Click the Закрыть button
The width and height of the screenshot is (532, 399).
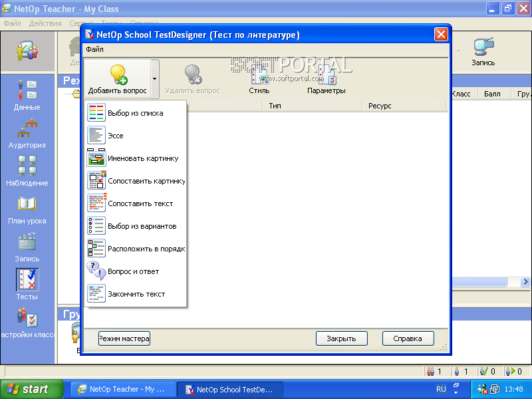[341, 338]
